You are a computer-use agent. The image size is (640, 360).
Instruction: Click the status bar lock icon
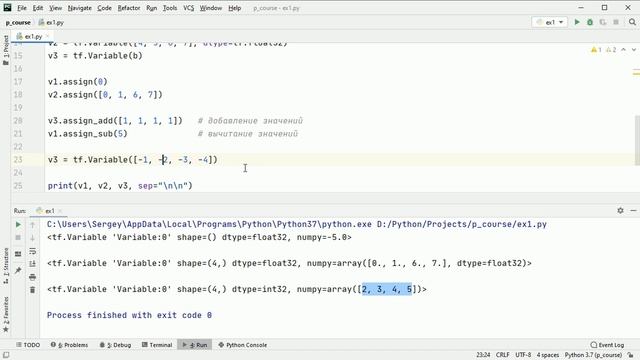pyautogui.click(x=631, y=355)
